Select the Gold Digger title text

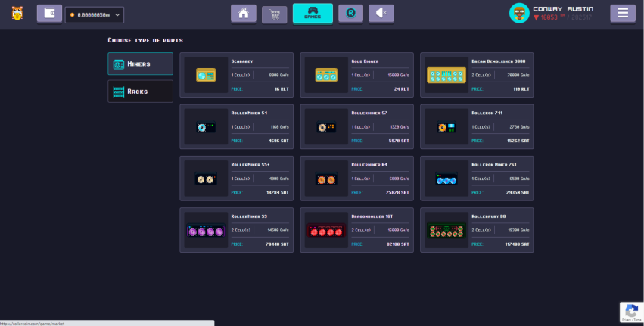tap(365, 61)
